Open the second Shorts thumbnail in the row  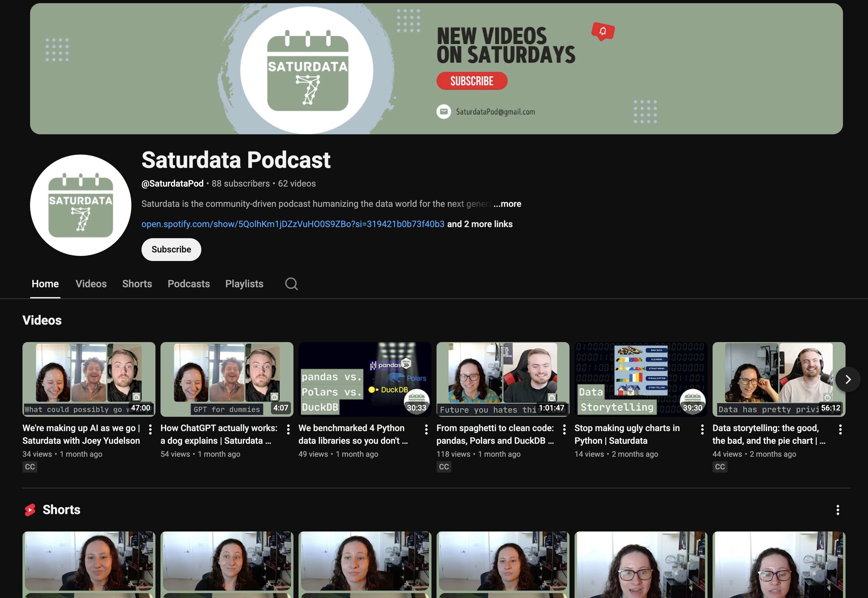pos(227,565)
